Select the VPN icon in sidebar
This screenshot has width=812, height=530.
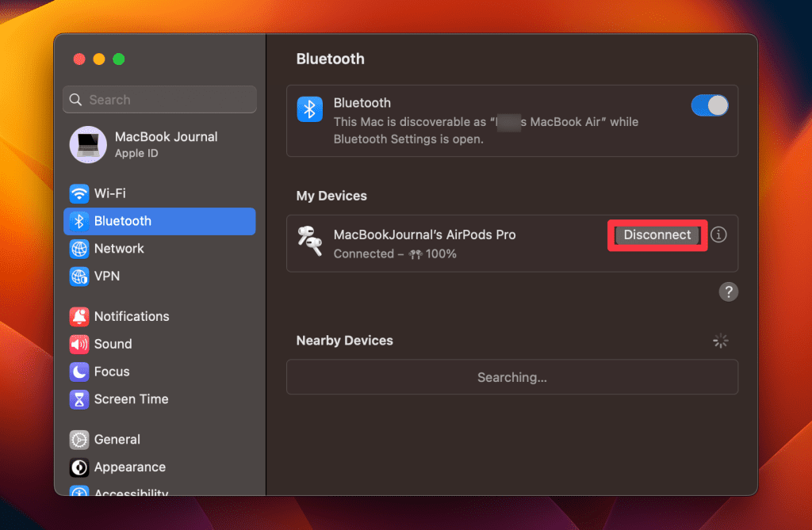click(79, 276)
